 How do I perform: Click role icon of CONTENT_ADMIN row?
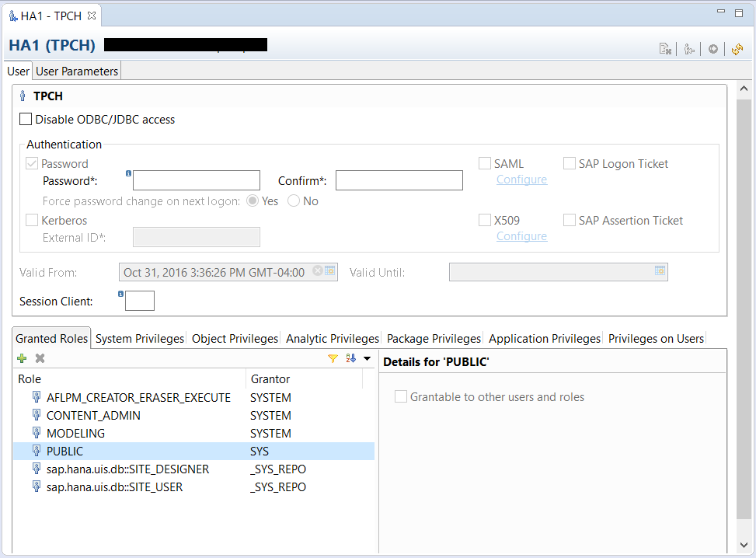click(x=37, y=415)
